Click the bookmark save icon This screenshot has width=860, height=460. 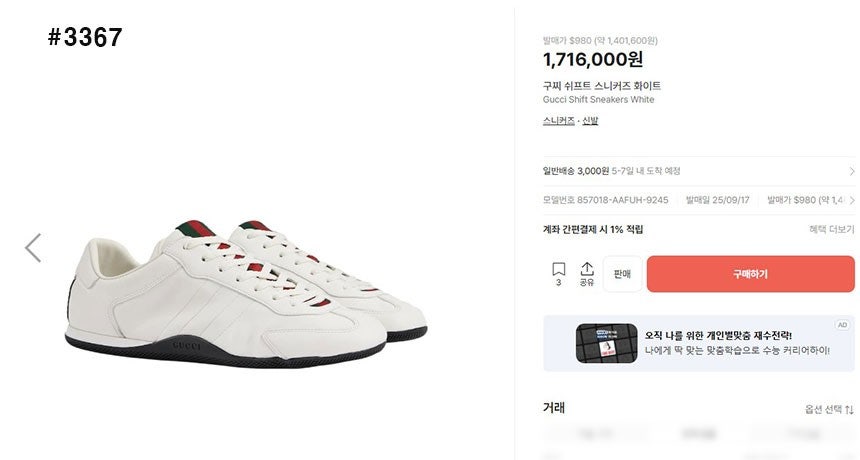click(x=558, y=269)
